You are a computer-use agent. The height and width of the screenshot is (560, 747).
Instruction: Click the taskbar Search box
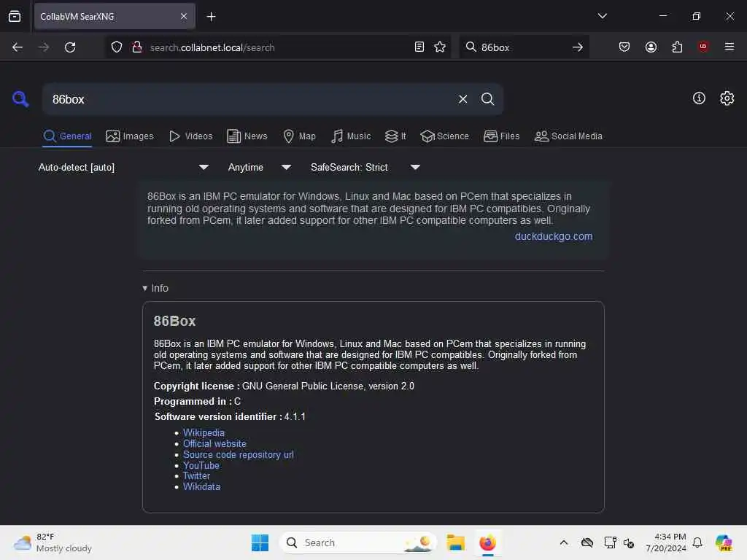357,542
